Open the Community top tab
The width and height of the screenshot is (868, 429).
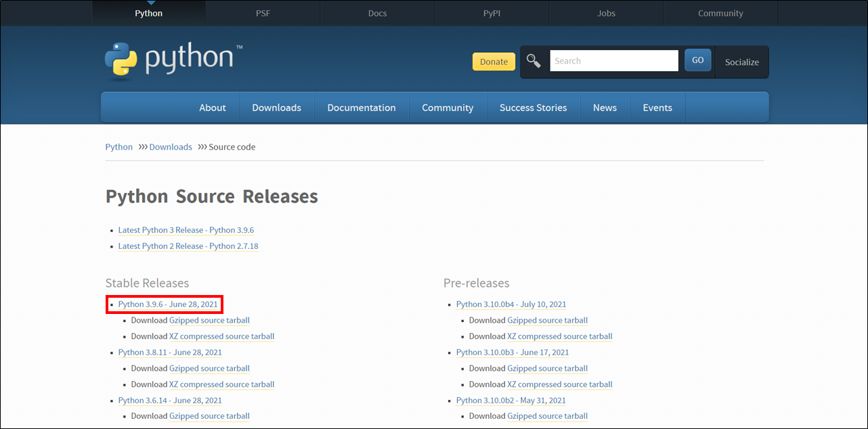click(x=720, y=13)
